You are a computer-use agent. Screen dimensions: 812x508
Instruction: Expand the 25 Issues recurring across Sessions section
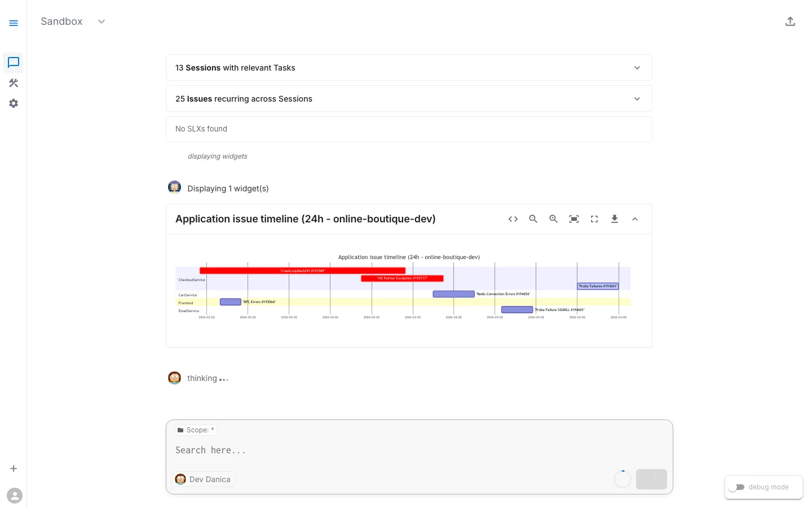(x=637, y=98)
